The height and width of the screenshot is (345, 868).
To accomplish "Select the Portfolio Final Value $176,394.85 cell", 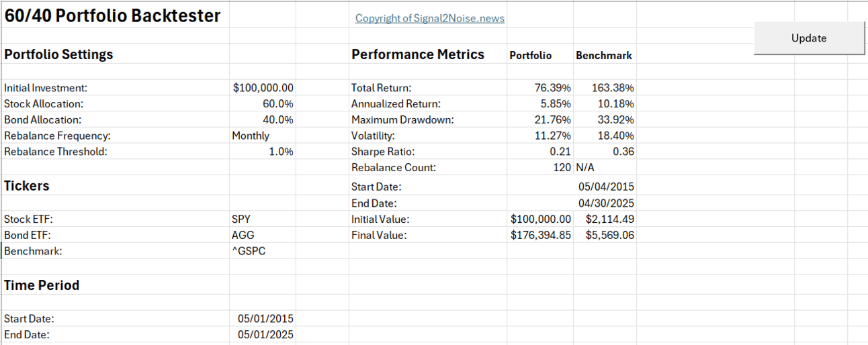I will point(541,235).
